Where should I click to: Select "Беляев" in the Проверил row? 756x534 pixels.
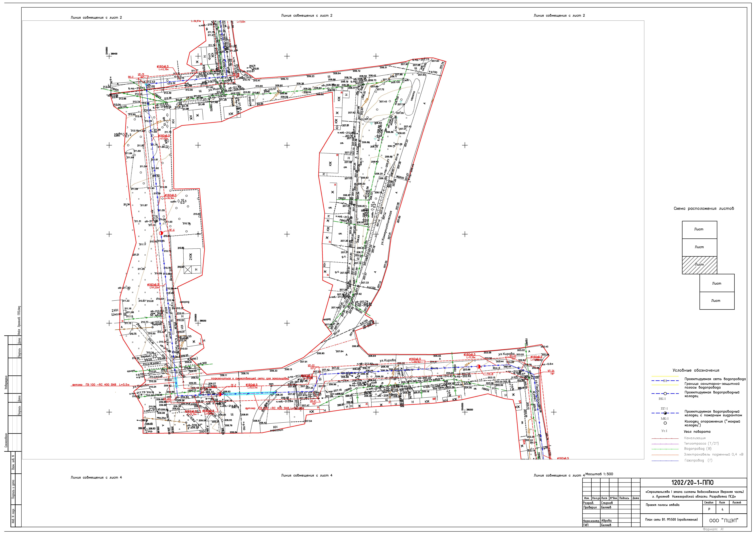pos(606,507)
